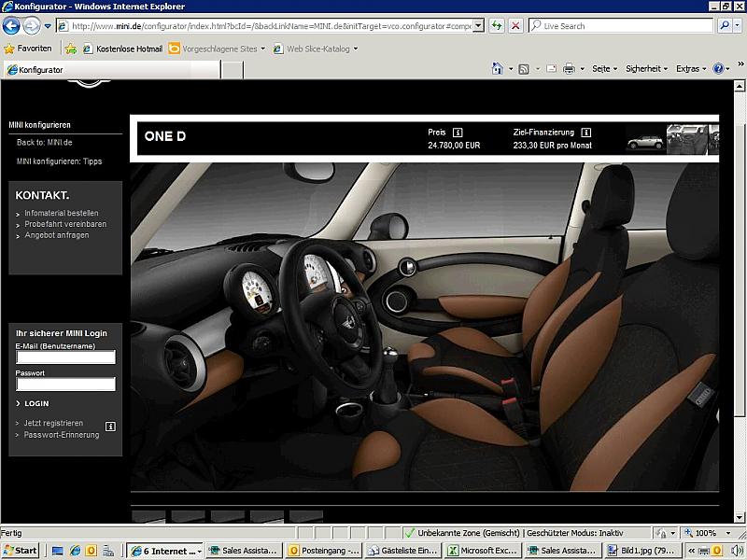Click the E-Mail (Benutzername) input field
The image size is (747, 560).
[x=65, y=357]
